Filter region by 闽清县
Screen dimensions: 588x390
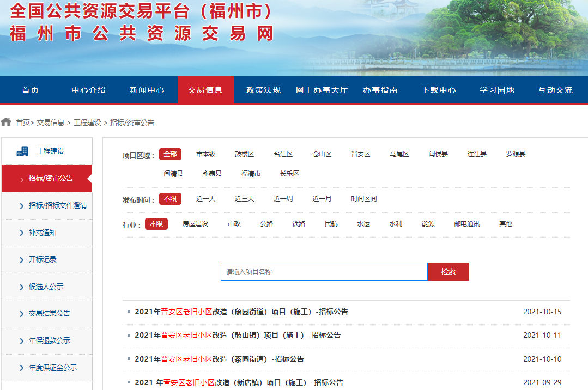click(173, 174)
